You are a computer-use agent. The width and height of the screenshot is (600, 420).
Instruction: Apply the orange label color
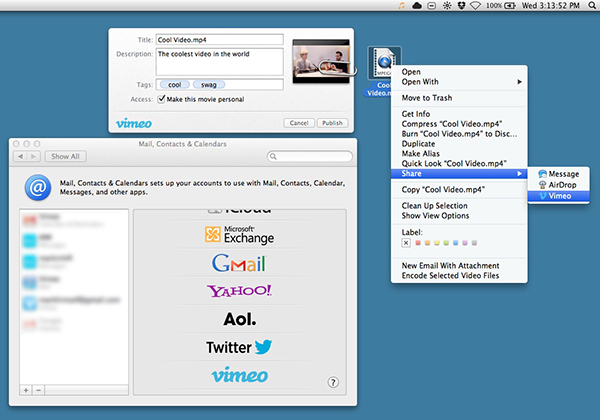427,243
